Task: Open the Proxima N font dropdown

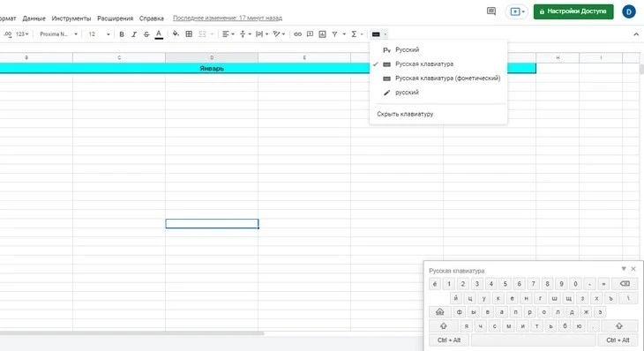Action: tap(59, 34)
